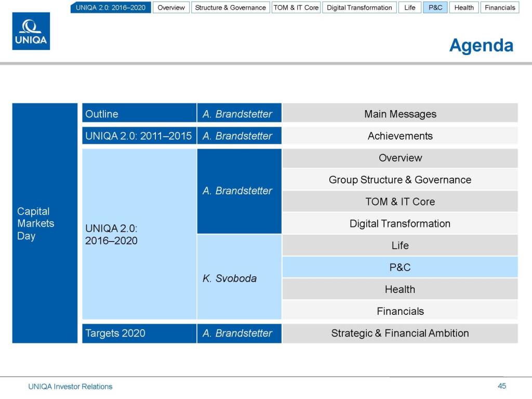Go to Digital Transformation tab in the top bar
This screenshot has height=399, width=532.
(359, 8)
